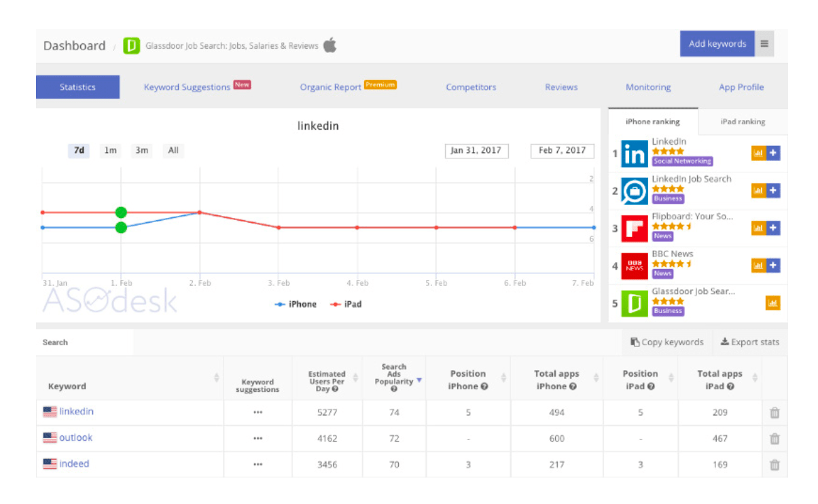Screen dimensions: 818x504
Task: Select the 7d time range
Action: coord(79,151)
